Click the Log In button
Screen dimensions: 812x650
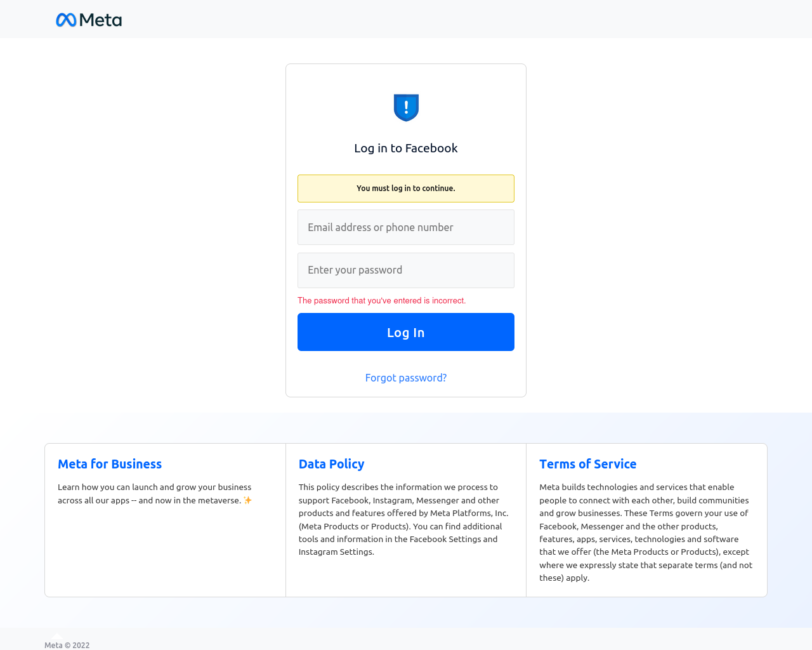406,332
